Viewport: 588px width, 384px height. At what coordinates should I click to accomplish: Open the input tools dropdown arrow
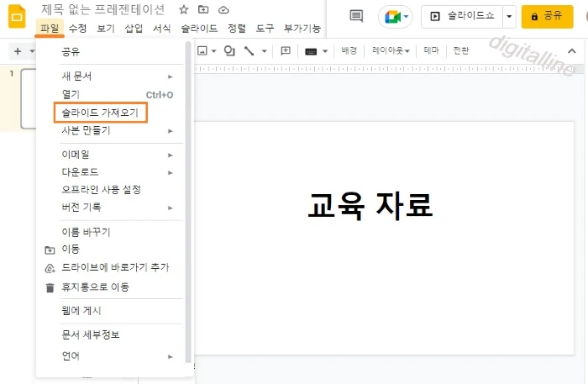point(325,51)
